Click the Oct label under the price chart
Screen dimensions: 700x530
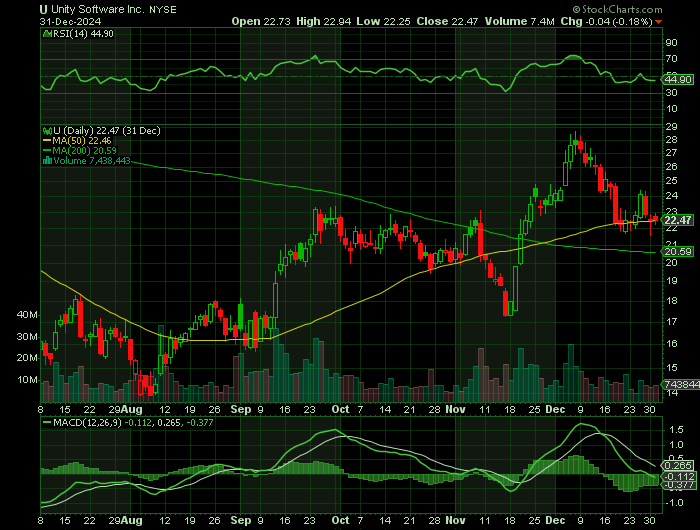pos(341,409)
